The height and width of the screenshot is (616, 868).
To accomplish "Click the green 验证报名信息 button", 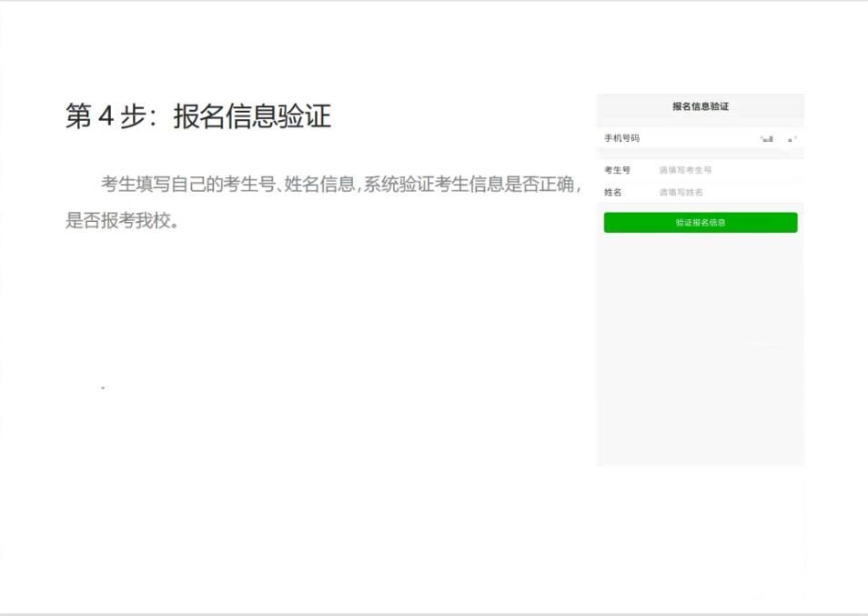I will click(700, 223).
